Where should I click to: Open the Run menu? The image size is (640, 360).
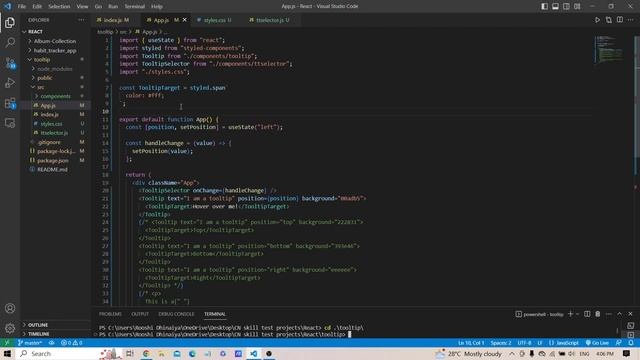point(113,7)
